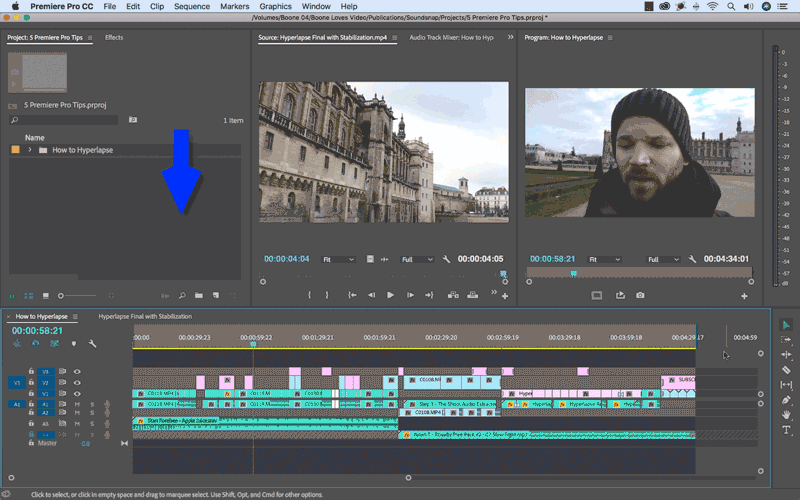Open the Program monitor button editor plus
The height and width of the screenshot is (500, 800).
(x=744, y=296)
